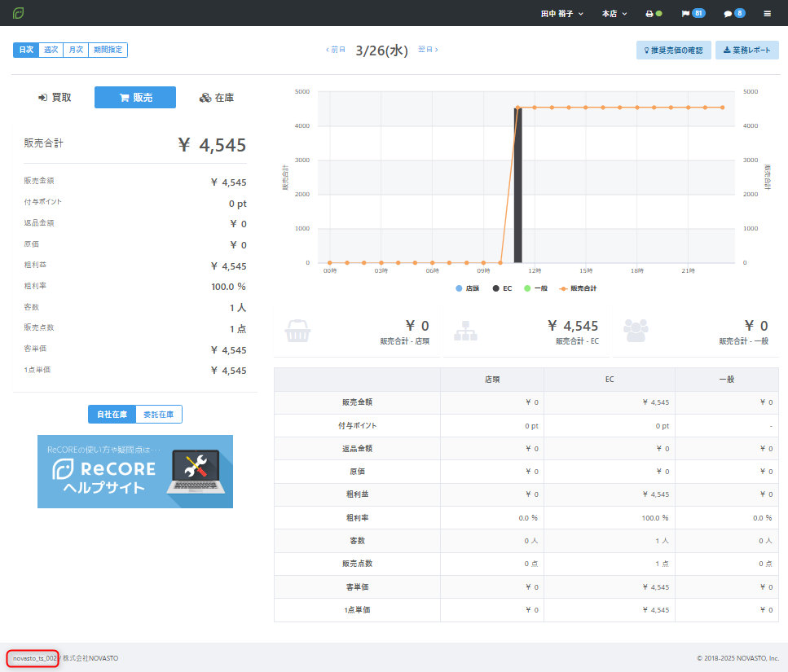Expand the 田中 裕子 user dropdown
The height and width of the screenshot is (672, 788).
pyautogui.click(x=561, y=14)
